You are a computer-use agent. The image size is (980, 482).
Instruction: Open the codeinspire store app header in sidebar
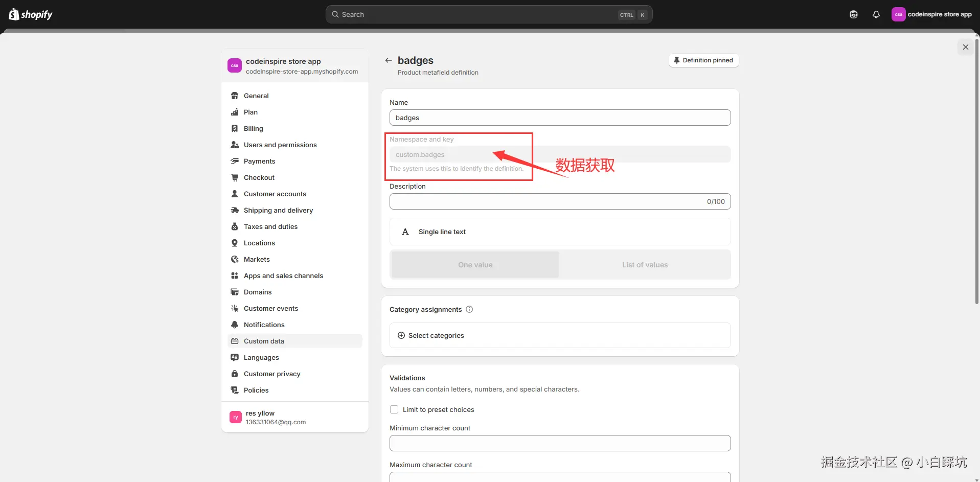point(294,66)
